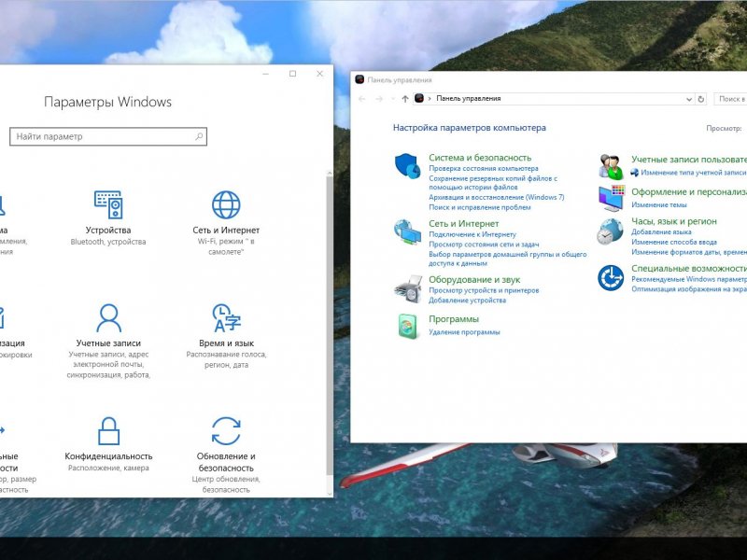This screenshot has height=560, width=747.
Task: Click the breadcrumb chevron before Панель управления
Action: [x=430, y=99]
